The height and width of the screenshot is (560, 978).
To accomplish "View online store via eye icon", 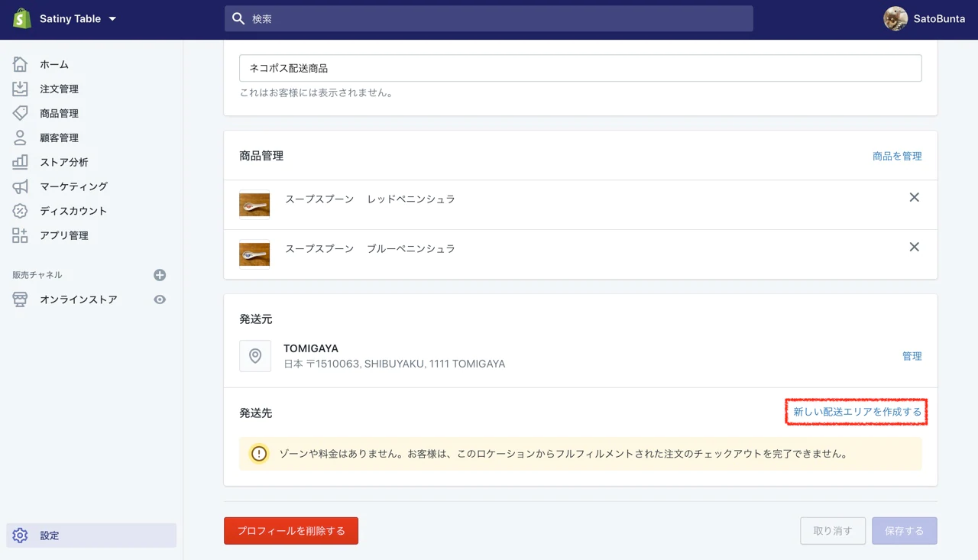I will tap(160, 299).
